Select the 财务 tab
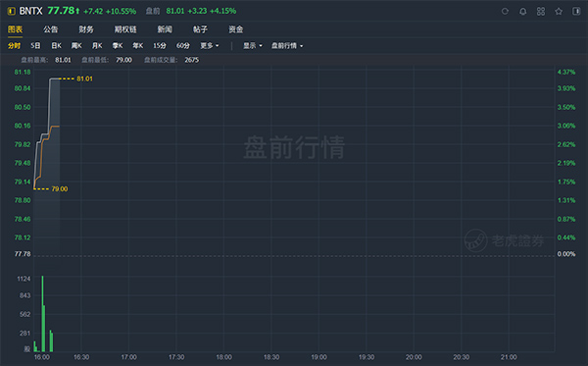This screenshot has width=588, height=366. pyautogui.click(x=86, y=29)
